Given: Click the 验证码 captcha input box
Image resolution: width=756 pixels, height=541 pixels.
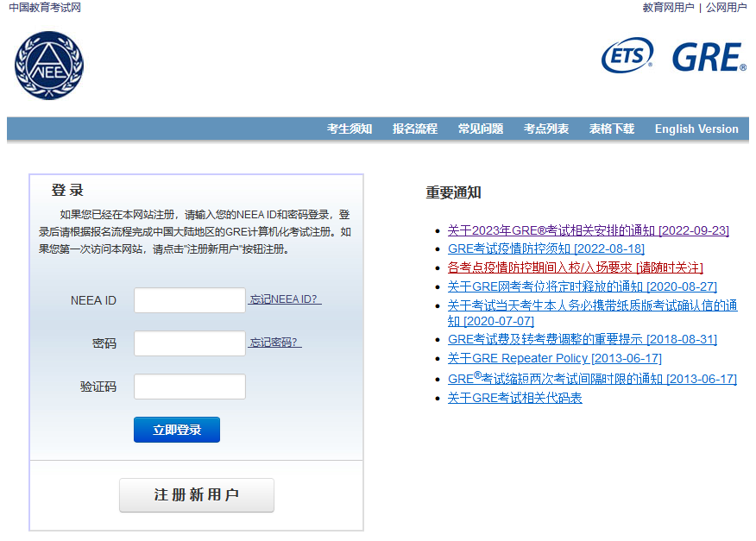Looking at the screenshot, I should [x=190, y=387].
